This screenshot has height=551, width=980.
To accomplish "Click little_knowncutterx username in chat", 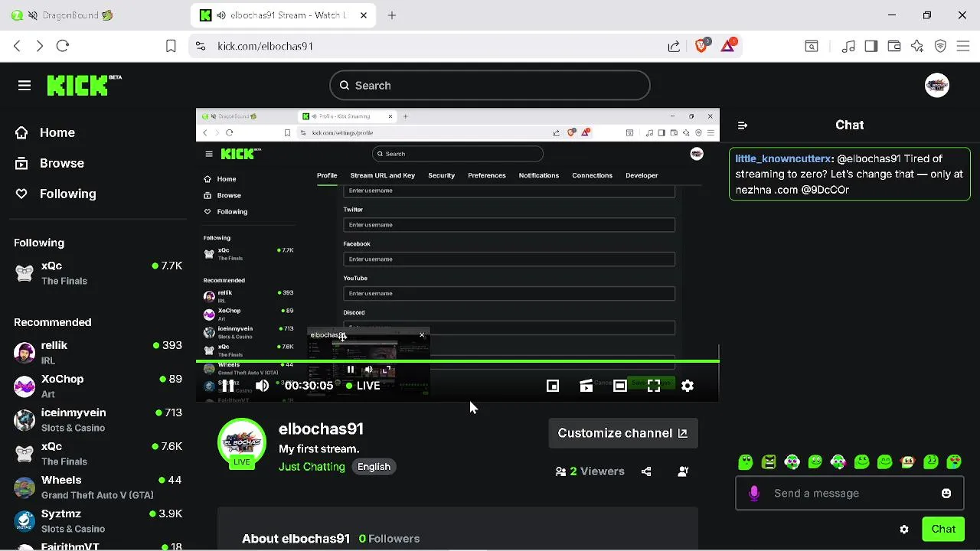I will tap(783, 158).
